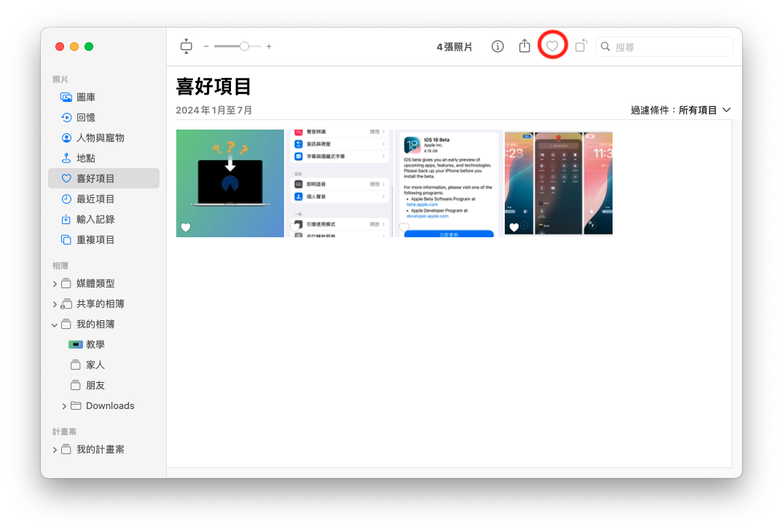Select 我的相簿 row label
Viewport: 783px width, 532px height.
click(95, 325)
